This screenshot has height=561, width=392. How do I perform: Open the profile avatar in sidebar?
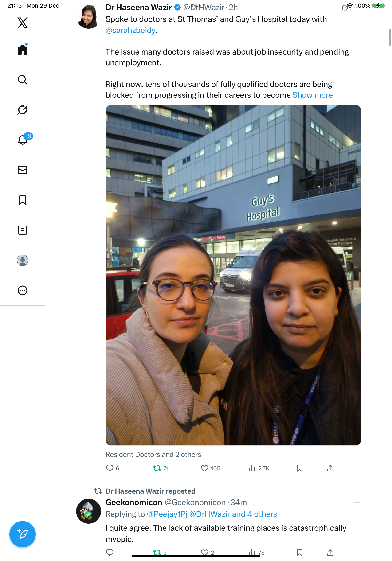[23, 260]
